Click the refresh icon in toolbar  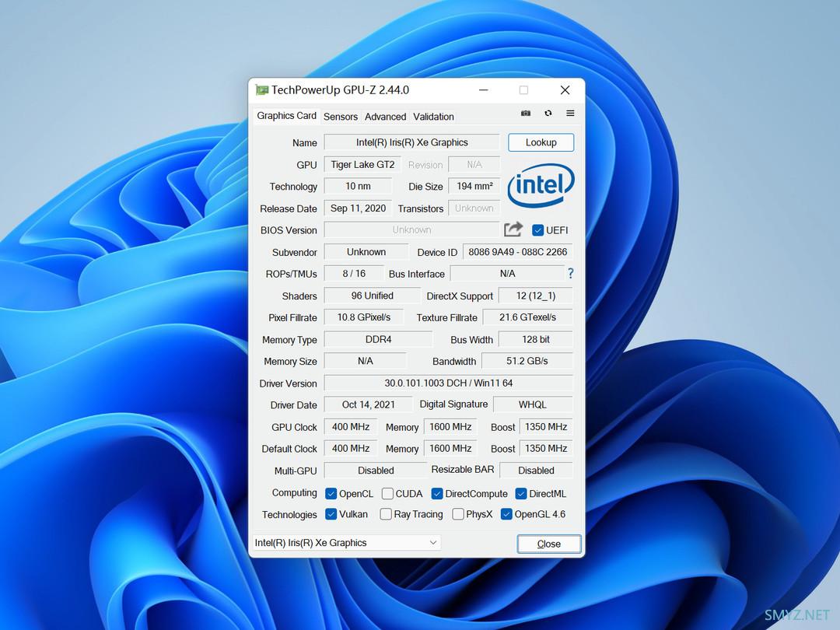point(548,114)
